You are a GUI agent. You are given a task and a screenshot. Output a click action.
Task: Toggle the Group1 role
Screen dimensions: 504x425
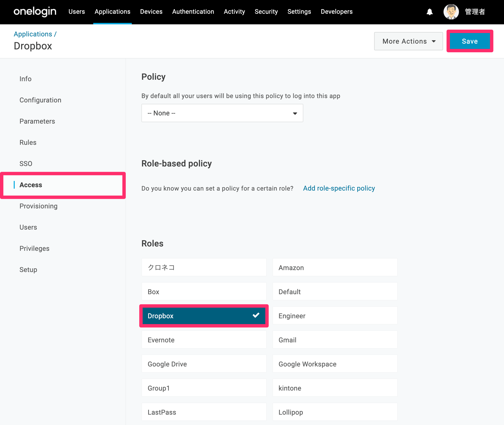point(204,388)
